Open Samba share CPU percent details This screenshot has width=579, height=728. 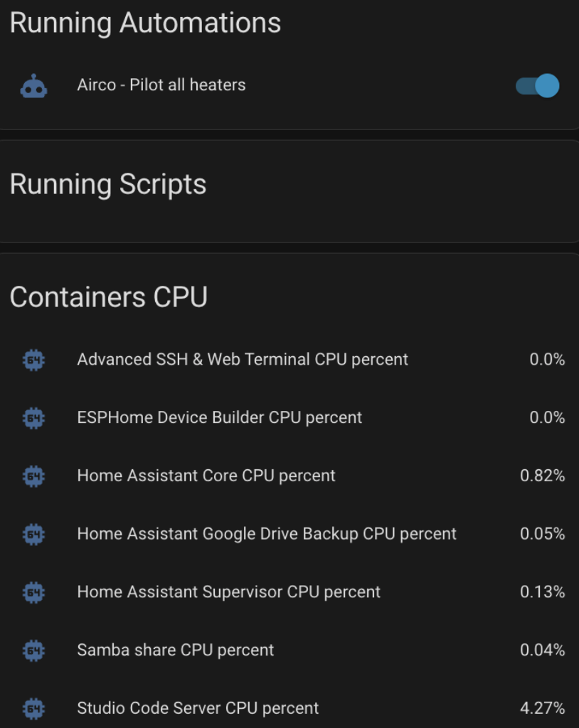[176, 651]
